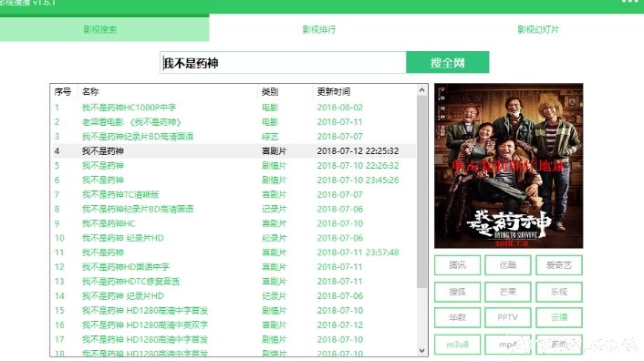644x361 pixels.
Task: Select the 优酷 source button
Action: pos(508,265)
